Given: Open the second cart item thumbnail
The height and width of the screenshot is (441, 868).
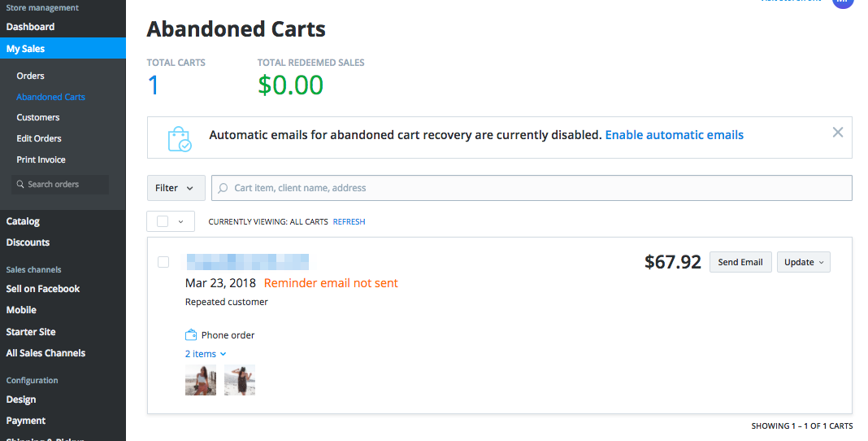Looking at the screenshot, I should pyautogui.click(x=240, y=380).
